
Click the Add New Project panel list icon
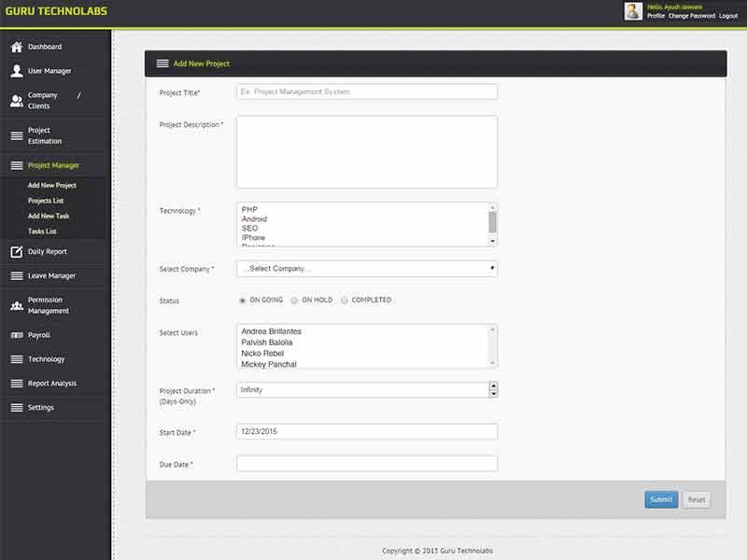(x=162, y=63)
